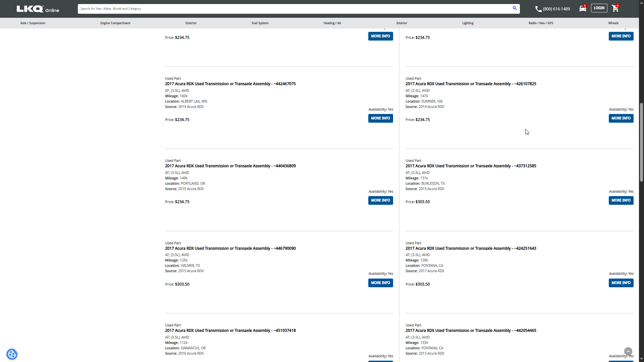Open cookie preferences icon

click(12, 354)
